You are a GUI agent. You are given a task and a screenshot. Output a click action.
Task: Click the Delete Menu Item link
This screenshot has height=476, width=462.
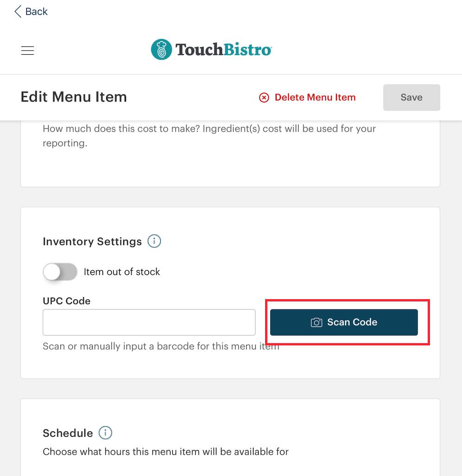pos(315,97)
